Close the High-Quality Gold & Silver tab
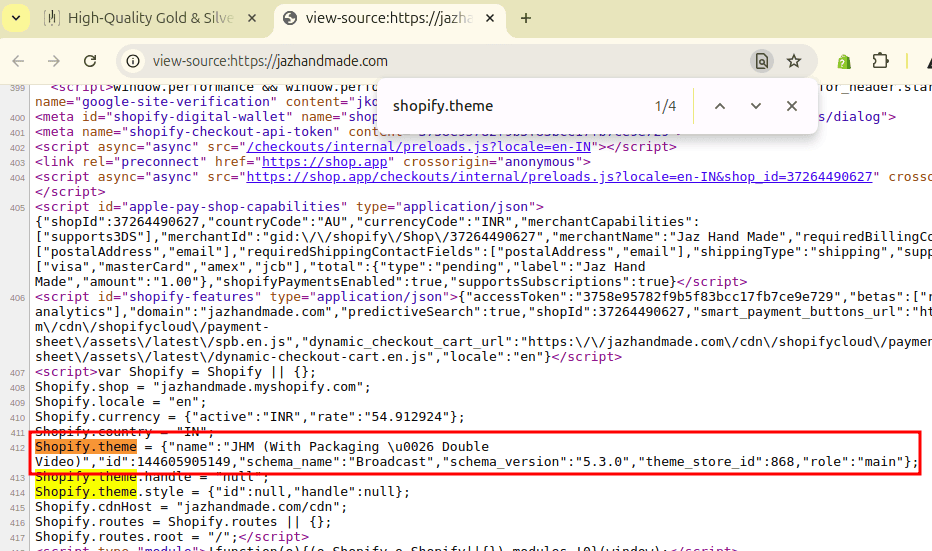 click(x=252, y=18)
